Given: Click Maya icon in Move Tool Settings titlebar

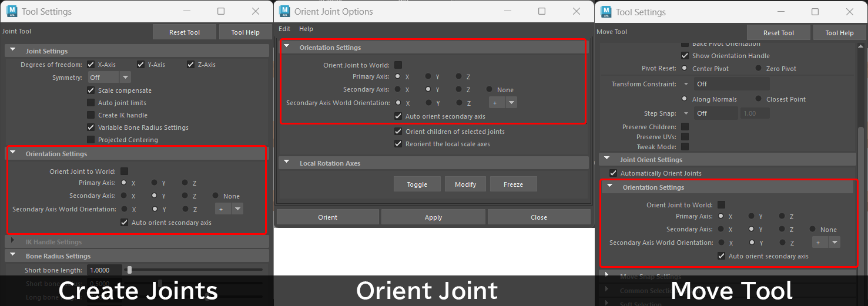Looking at the screenshot, I should pos(605,12).
